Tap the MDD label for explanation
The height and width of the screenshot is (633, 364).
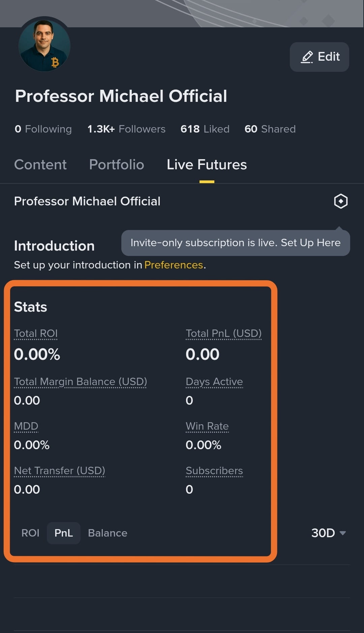(26, 426)
